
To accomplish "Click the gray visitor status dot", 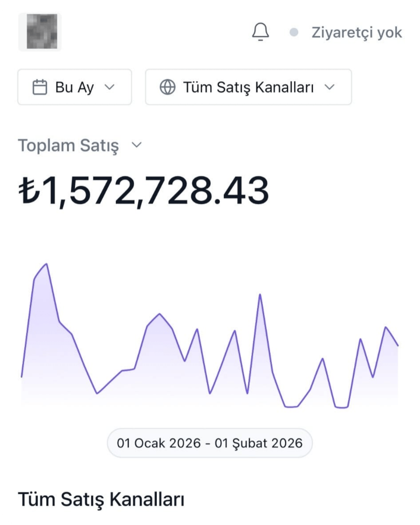I will 294,32.
